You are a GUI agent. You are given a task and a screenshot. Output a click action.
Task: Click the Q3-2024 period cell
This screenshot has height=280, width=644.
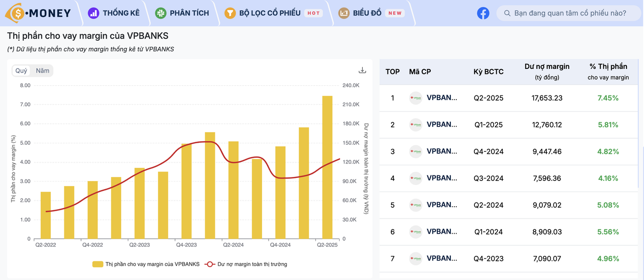point(489,178)
